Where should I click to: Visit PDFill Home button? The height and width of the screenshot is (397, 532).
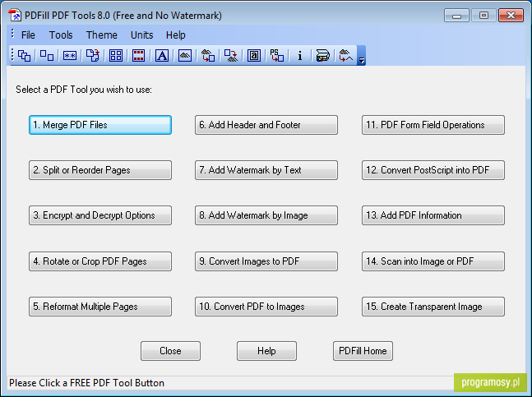coord(363,351)
